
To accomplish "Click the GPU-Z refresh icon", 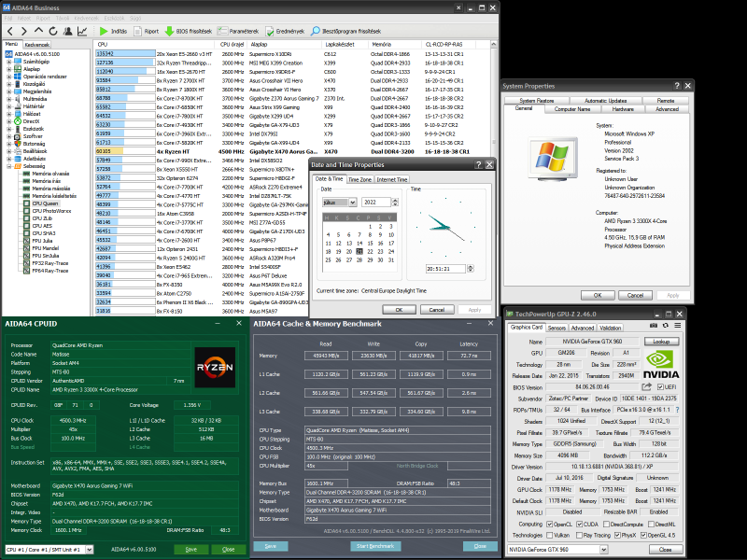I will (666, 326).
